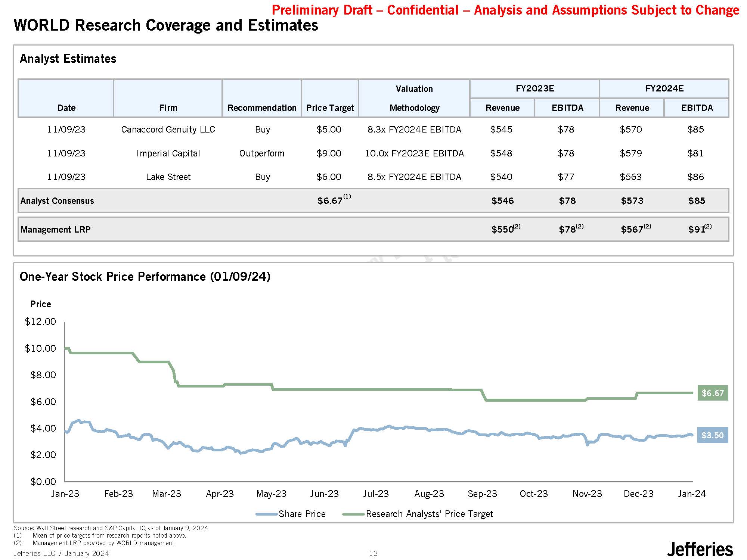
Task: Click the FY2024E header cell
Action: [x=664, y=88]
